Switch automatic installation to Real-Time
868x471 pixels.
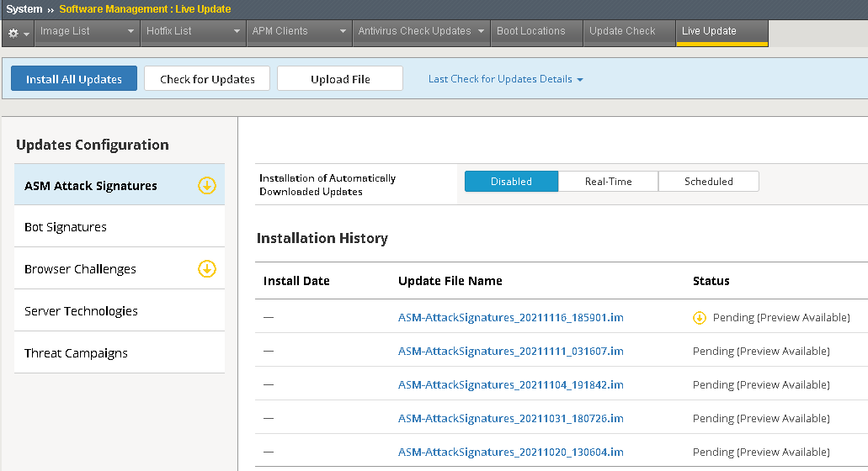(608, 182)
